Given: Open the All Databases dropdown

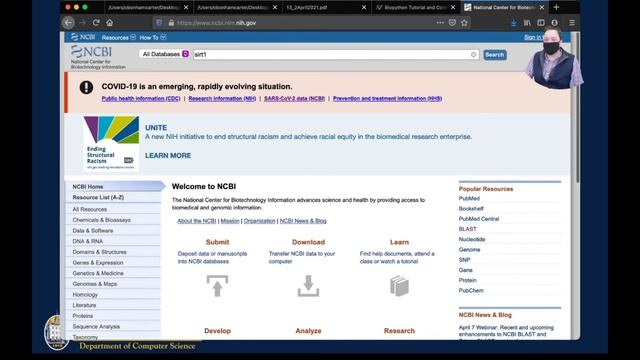Looking at the screenshot, I should click(165, 54).
